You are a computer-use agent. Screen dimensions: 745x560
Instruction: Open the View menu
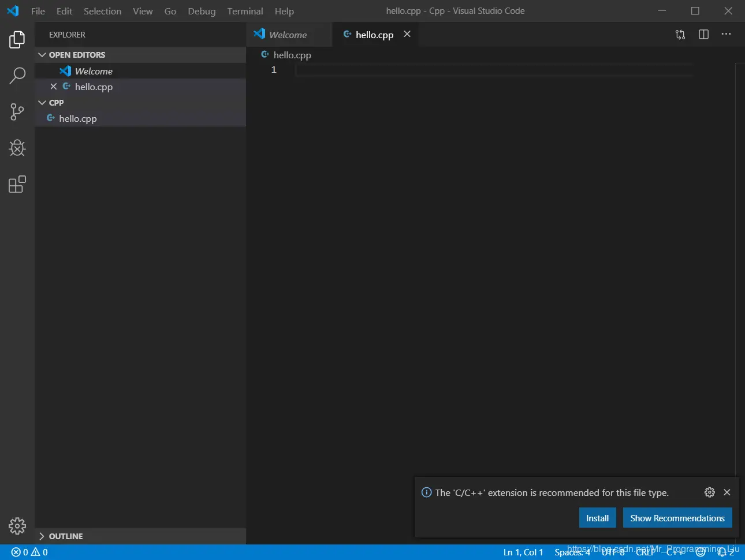(x=143, y=11)
